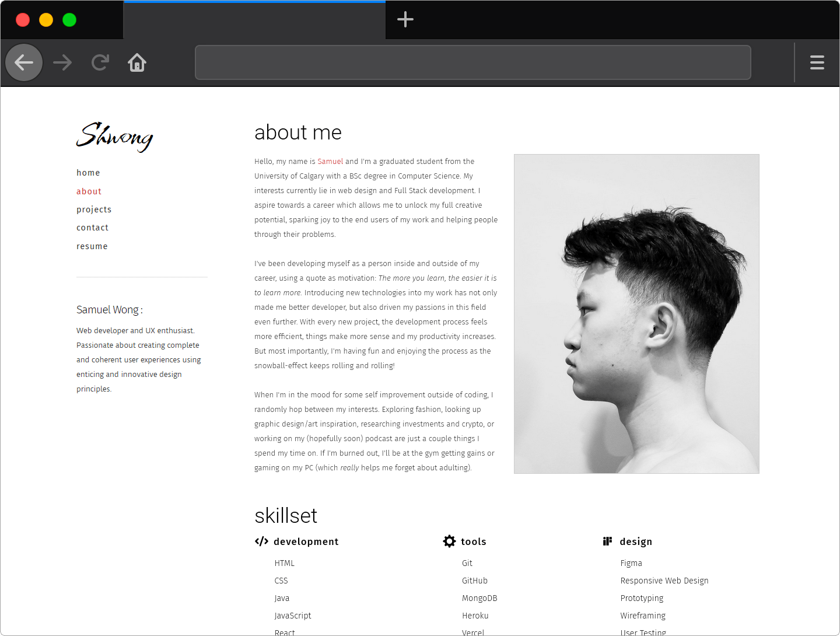Navigate to the home section
Viewport: 840px width, 636px height.
[x=88, y=172]
